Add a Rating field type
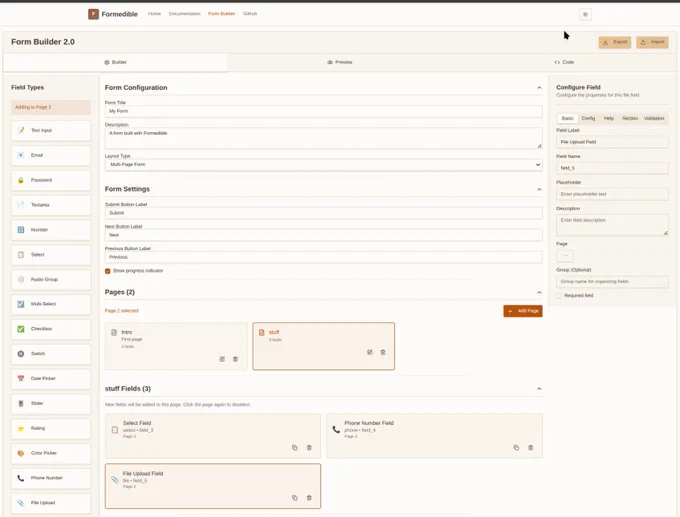This screenshot has width=680, height=517. tap(51, 428)
